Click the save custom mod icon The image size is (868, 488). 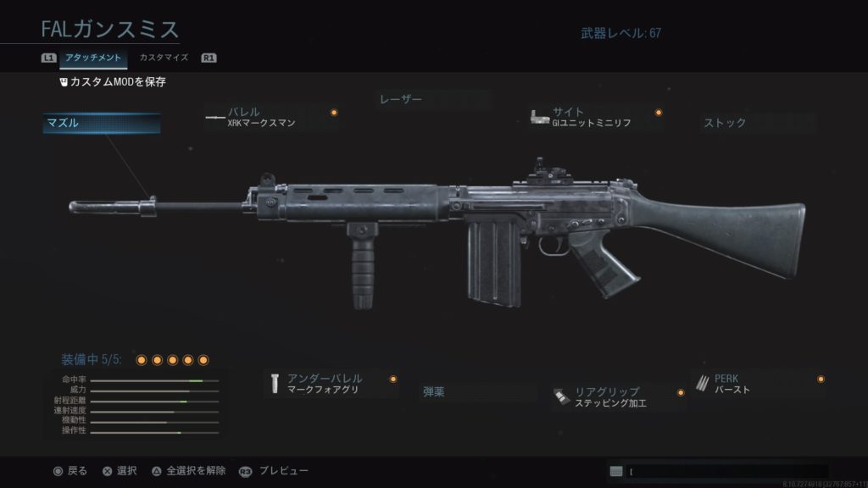[x=64, y=82]
